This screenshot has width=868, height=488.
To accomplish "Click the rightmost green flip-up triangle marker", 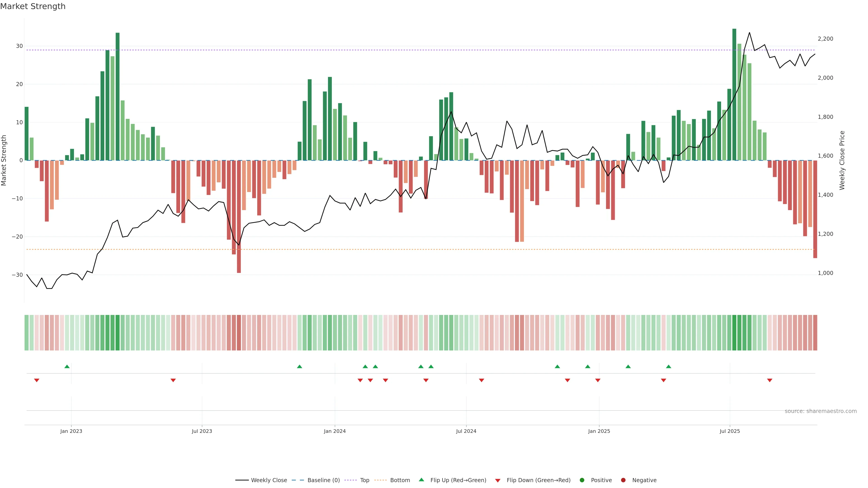I will (x=669, y=366).
